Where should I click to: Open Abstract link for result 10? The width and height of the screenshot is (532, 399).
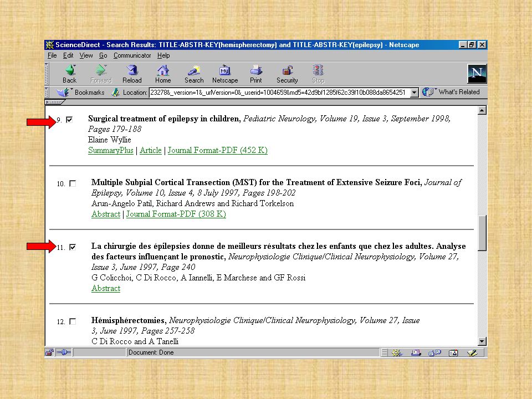(x=106, y=214)
